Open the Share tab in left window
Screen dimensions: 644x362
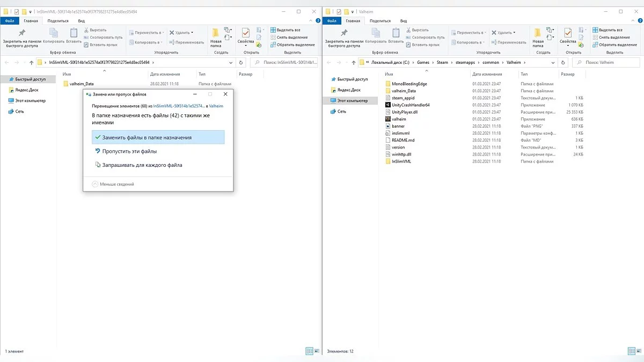[x=58, y=21]
